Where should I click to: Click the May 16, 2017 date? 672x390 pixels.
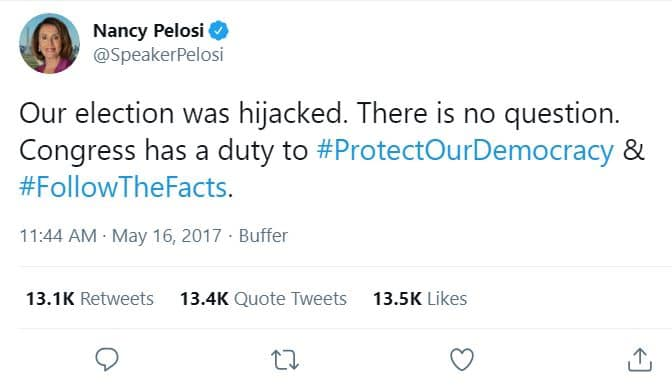(x=166, y=236)
